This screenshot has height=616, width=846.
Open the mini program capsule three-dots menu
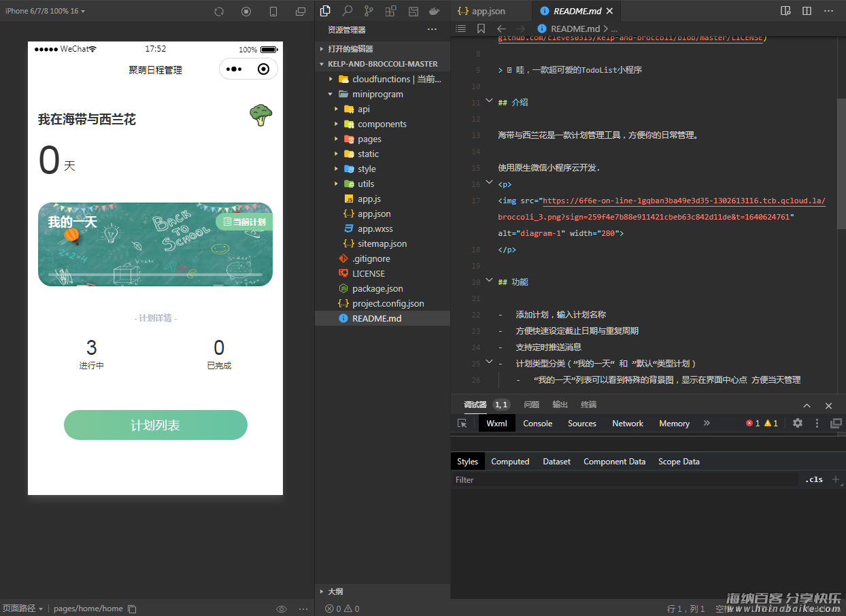(234, 69)
